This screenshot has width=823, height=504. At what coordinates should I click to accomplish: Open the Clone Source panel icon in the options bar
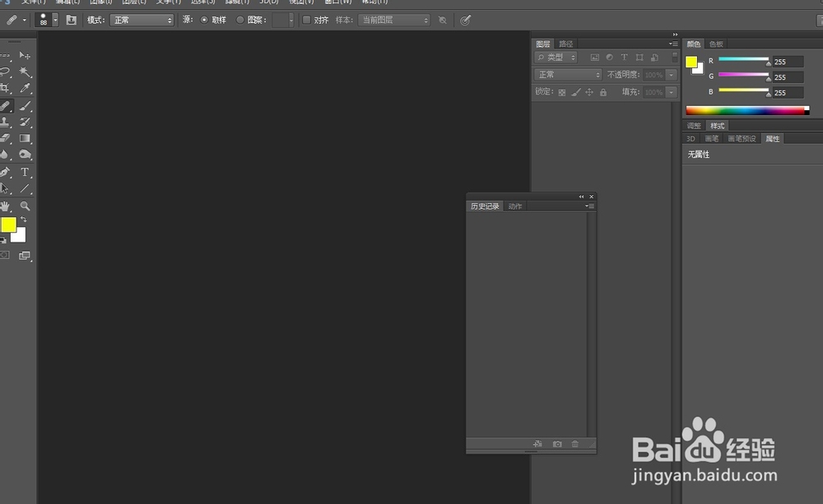click(72, 20)
